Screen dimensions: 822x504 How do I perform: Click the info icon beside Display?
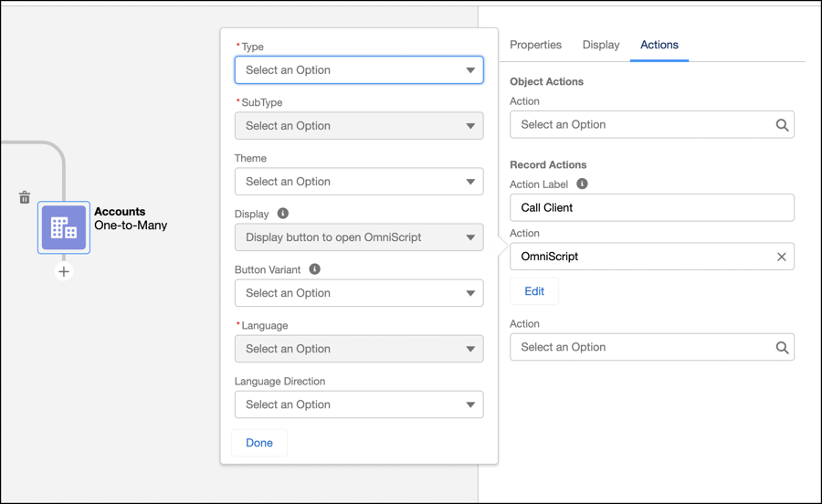pos(283,214)
